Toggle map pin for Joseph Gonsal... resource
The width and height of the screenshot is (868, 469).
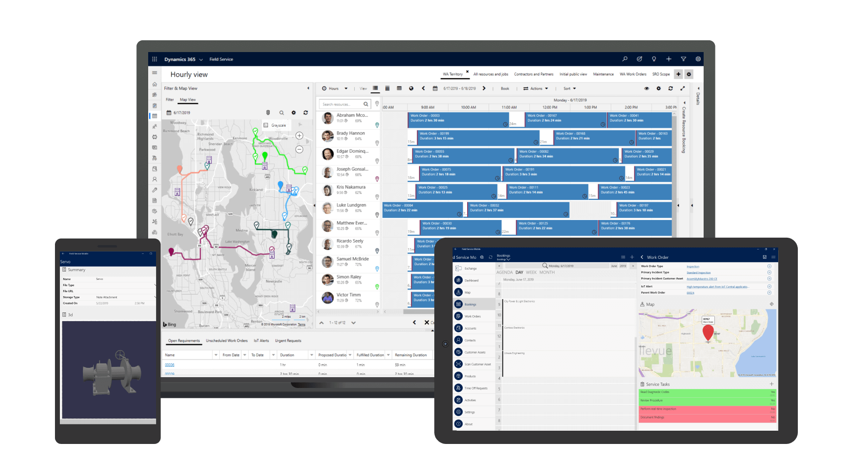(x=377, y=179)
